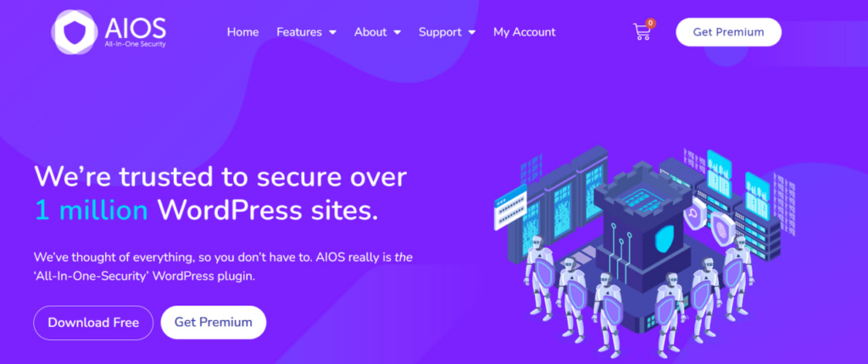
Task: Open the shopping cart icon
Action: pos(642,31)
